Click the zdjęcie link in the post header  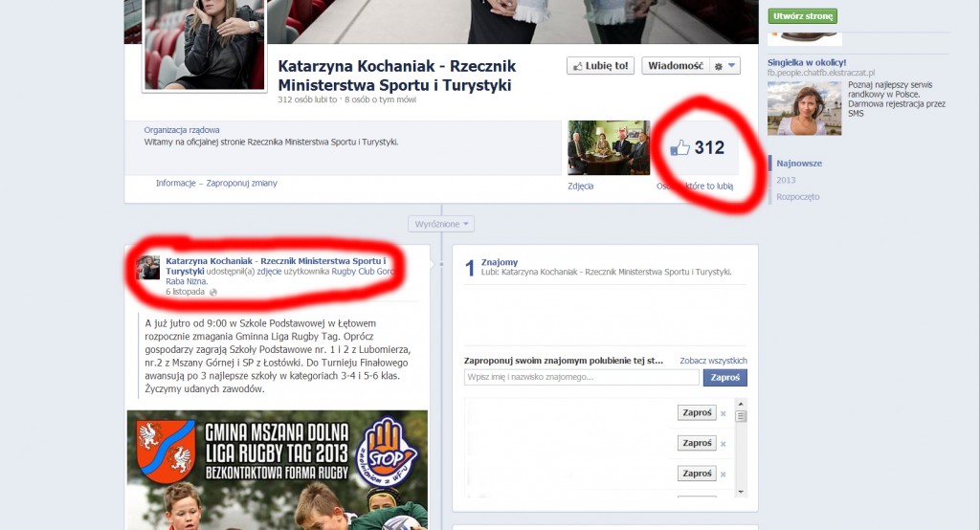pos(269,272)
